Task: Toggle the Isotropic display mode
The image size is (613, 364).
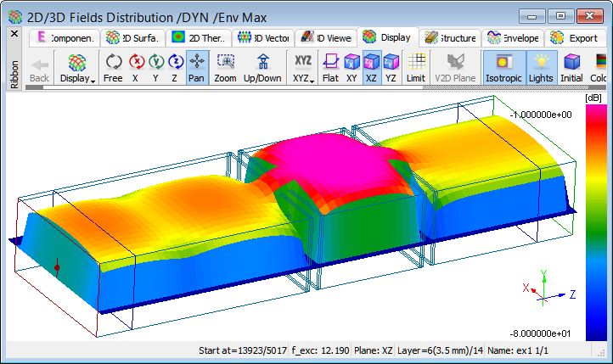Action: coord(503,68)
